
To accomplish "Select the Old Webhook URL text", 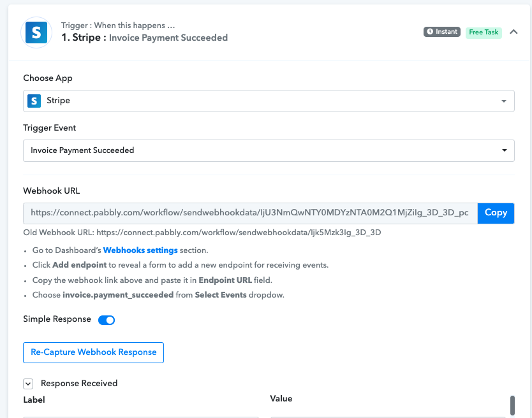I will click(202, 233).
